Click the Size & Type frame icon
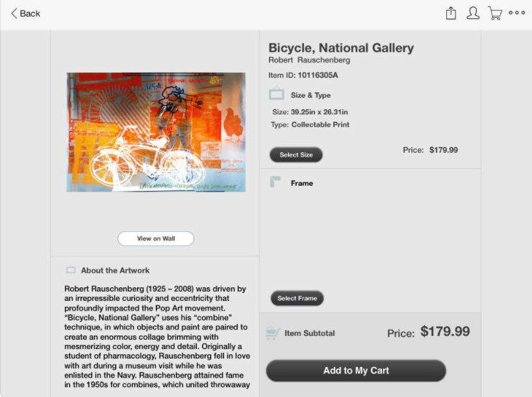Screen dimensions: 532x397 click(277, 94)
